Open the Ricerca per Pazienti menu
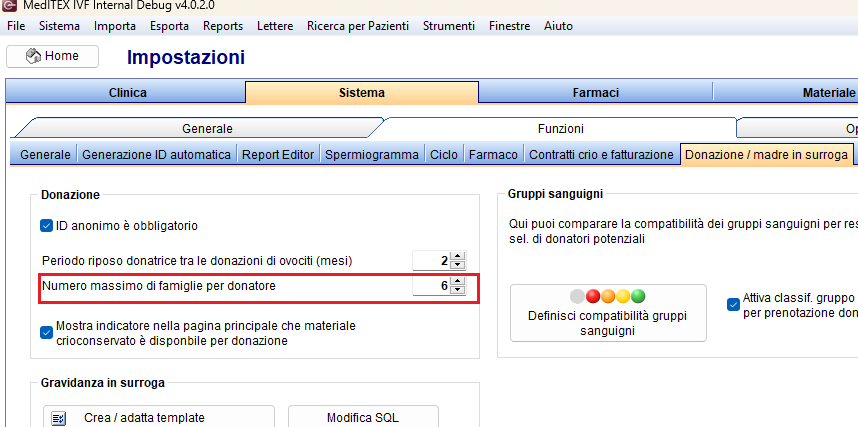The image size is (858, 427). coord(358,26)
